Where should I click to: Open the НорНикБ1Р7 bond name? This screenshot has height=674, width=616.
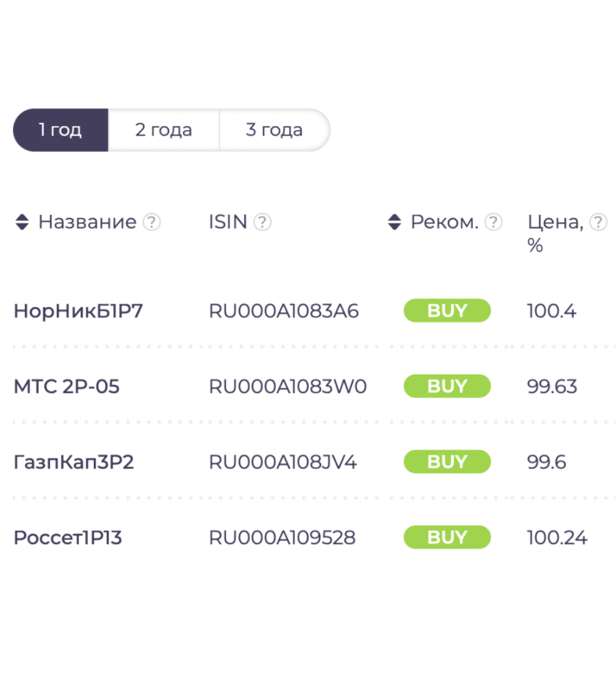[79, 311]
